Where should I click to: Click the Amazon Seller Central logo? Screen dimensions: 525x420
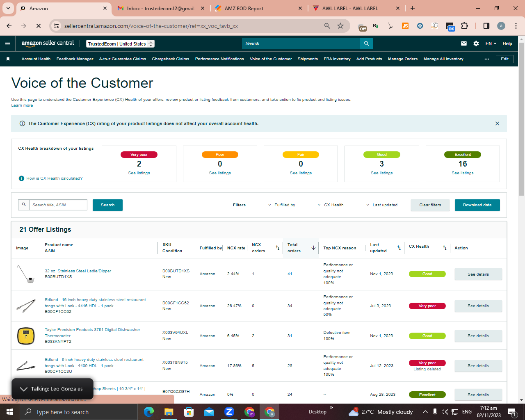[x=48, y=43]
